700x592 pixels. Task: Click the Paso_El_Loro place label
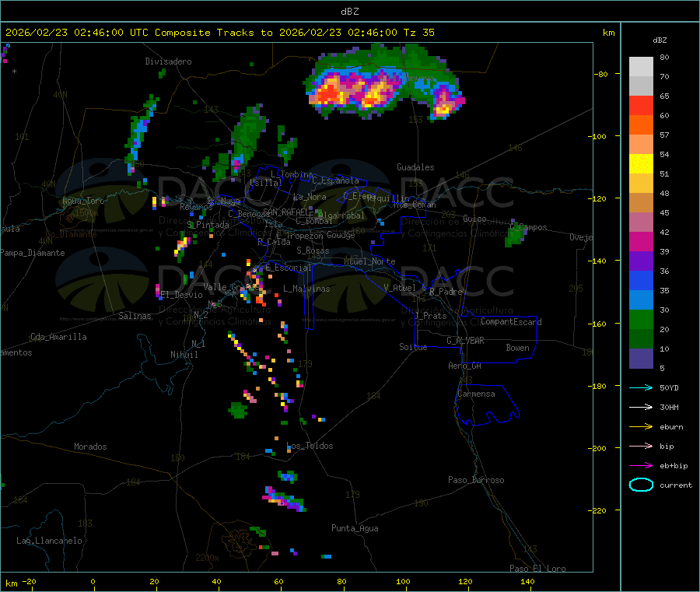pyautogui.click(x=538, y=569)
